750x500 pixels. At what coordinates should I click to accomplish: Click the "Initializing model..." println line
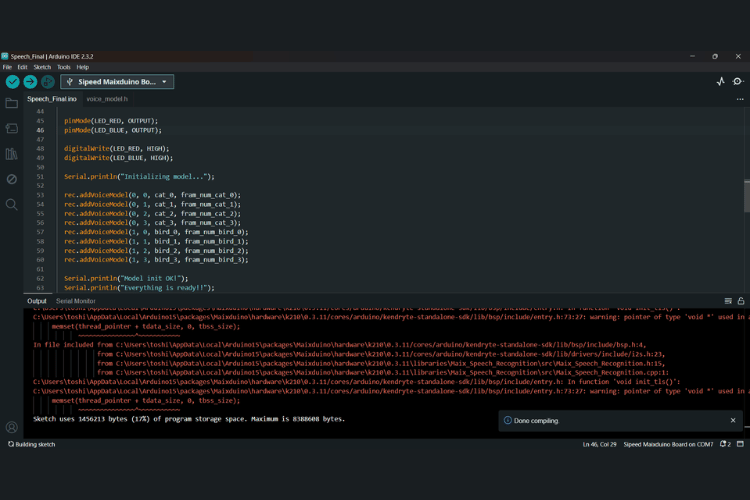(x=139, y=177)
